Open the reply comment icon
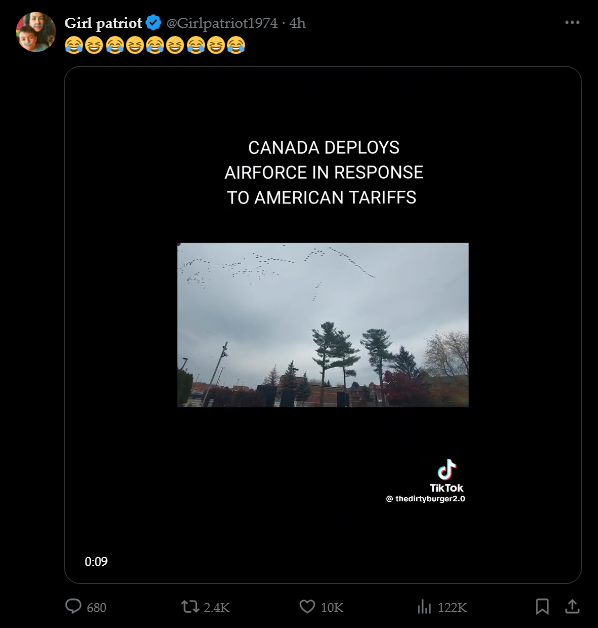Viewport: 598px width, 628px height. [73, 606]
